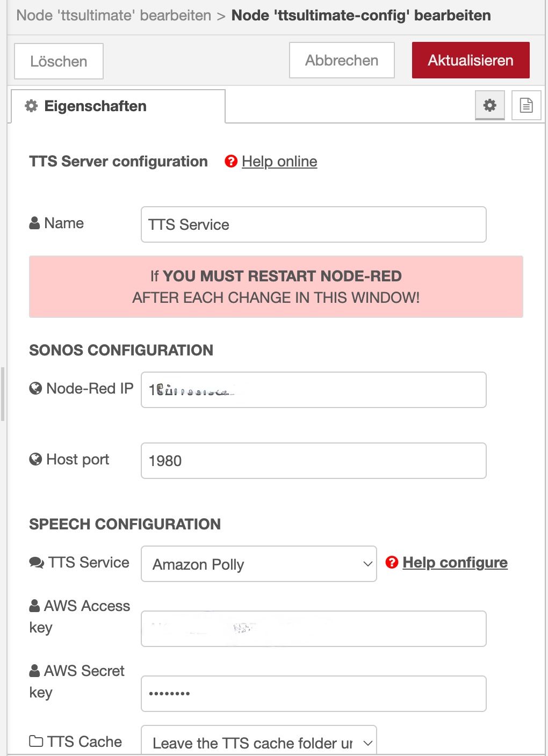The image size is (548, 756).
Task: Open the Help online link
Action: pos(279,161)
